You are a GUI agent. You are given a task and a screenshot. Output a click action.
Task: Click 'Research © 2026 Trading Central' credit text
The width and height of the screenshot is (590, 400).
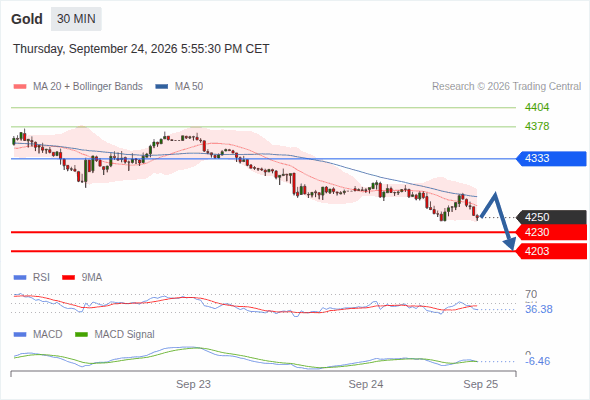(506, 87)
